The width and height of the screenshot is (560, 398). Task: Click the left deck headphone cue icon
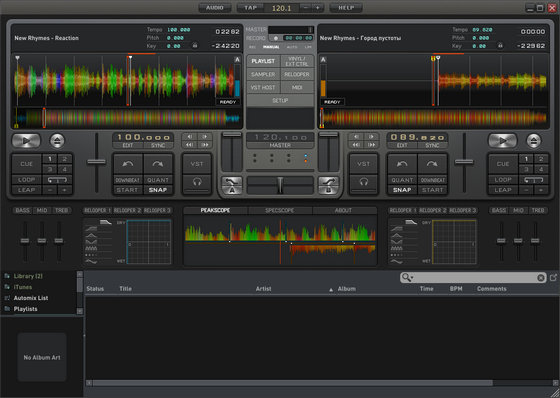(x=197, y=182)
